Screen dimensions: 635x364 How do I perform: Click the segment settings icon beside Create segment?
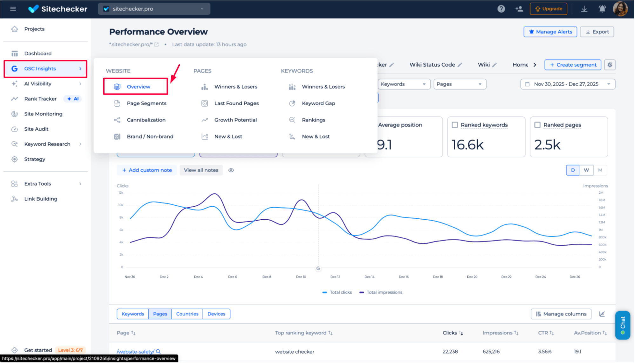pyautogui.click(x=610, y=65)
